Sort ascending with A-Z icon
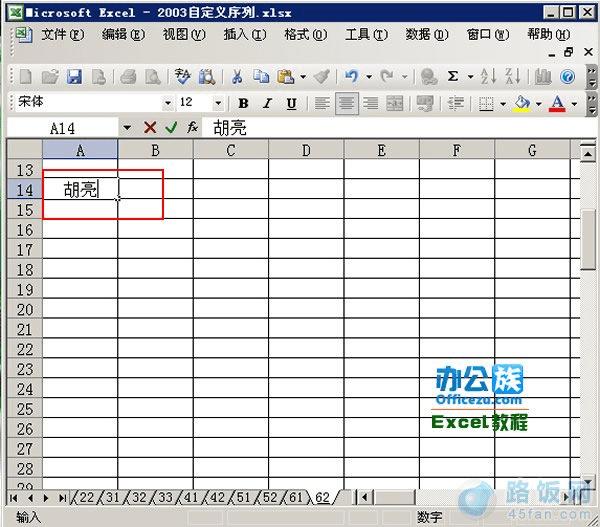Screen dimensions: 600x527 [489, 77]
